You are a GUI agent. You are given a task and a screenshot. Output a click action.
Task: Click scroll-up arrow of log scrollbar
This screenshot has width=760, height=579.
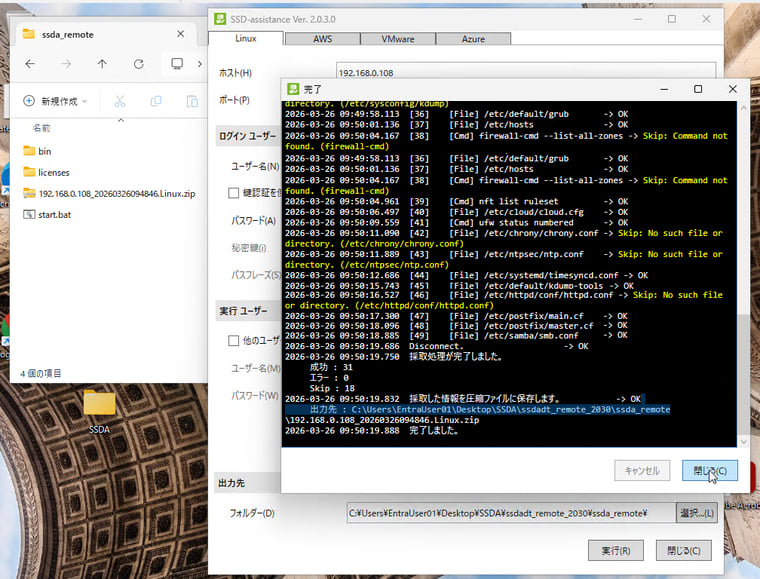(744, 108)
